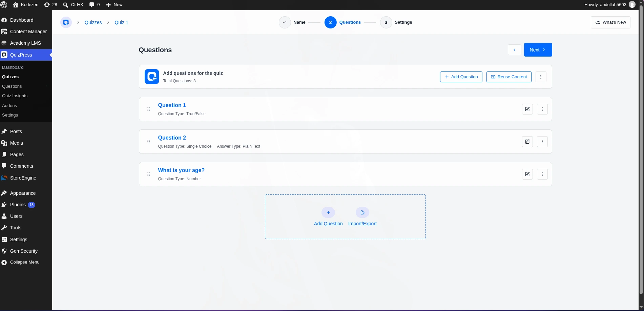644x311 pixels.
Task: Open Content Manager in the sidebar
Action: coord(26,32)
